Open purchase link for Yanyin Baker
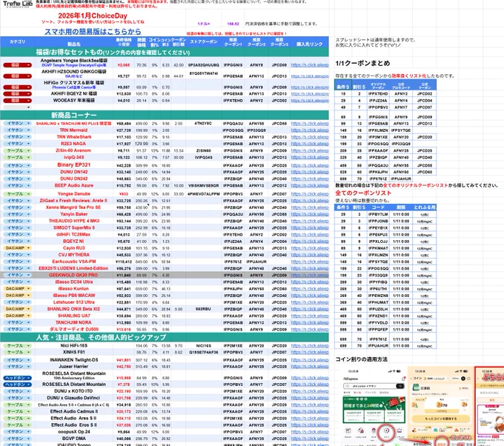Viewport: 504px width, 446px height. click(x=310, y=214)
